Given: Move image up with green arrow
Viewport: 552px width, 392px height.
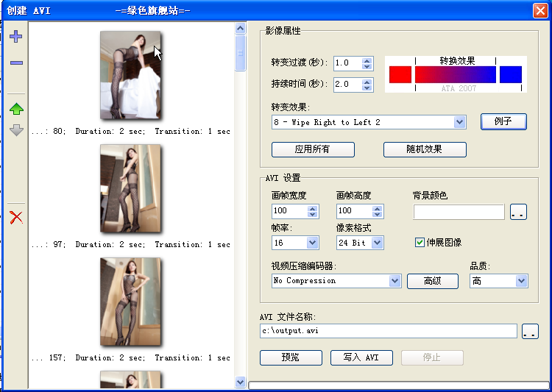Looking at the screenshot, I should [x=16, y=109].
